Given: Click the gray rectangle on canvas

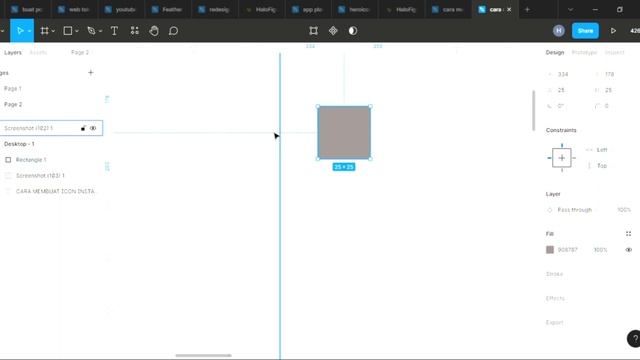Looking at the screenshot, I should (x=344, y=133).
